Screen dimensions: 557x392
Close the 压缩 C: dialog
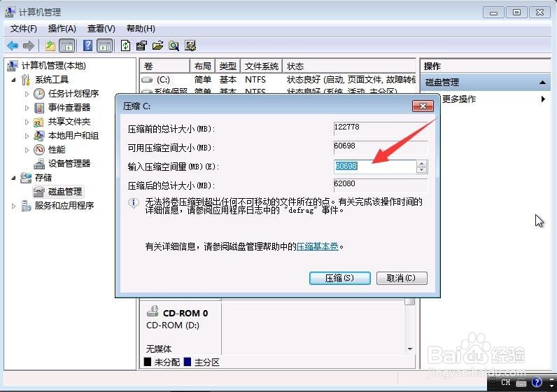tap(423, 106)
